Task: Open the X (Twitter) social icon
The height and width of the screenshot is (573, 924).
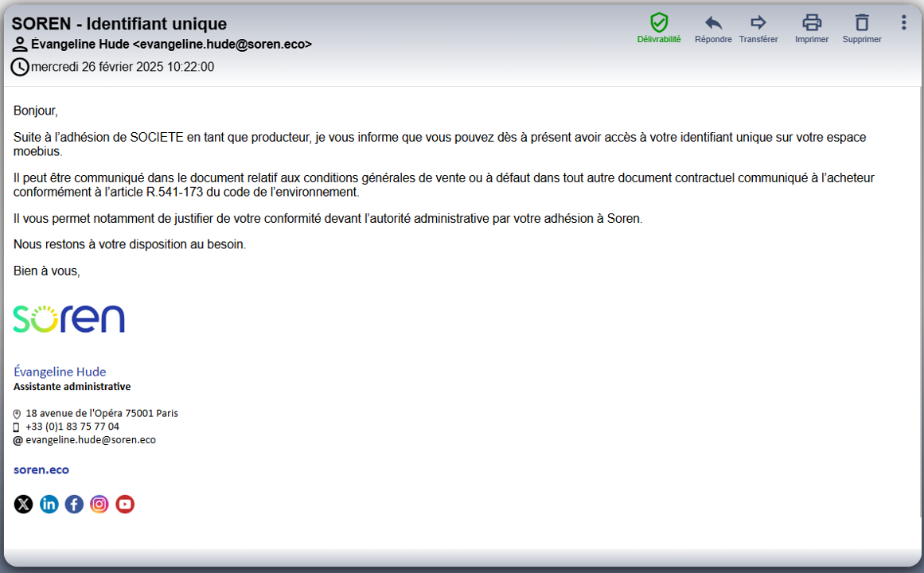Action: [24, 504]
